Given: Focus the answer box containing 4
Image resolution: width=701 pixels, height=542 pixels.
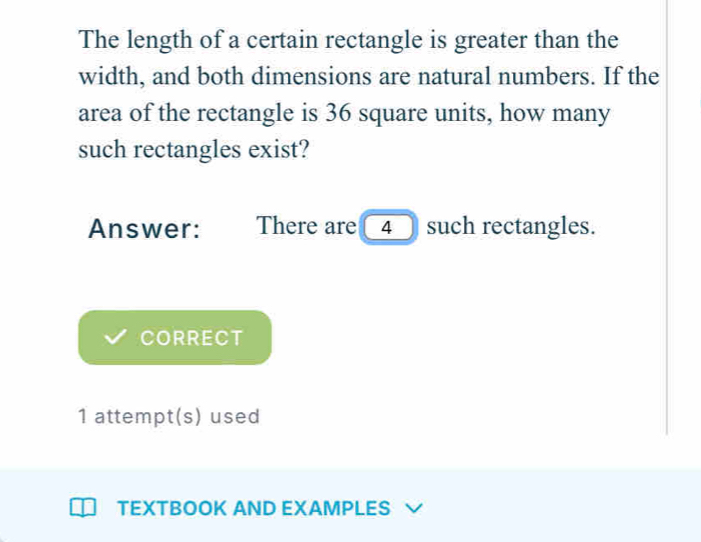Looking at the screenshot, I should [x=389, y=227].
